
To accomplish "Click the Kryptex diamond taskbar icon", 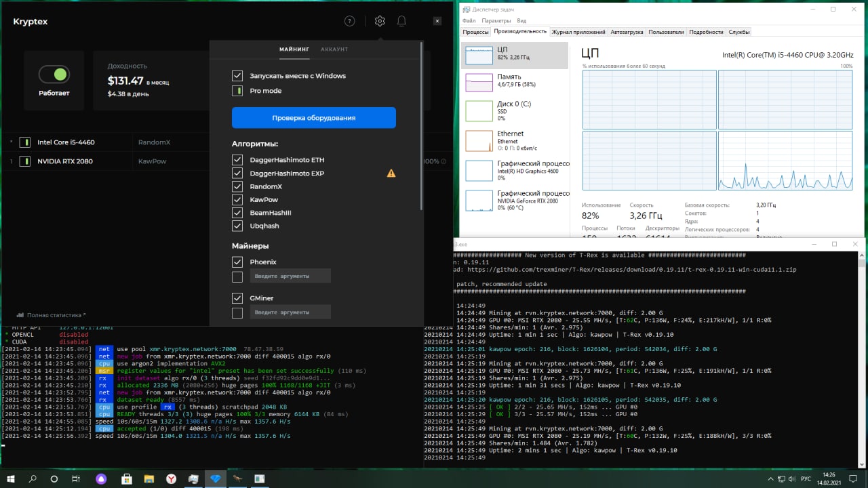I will click(x=216, y=479).
